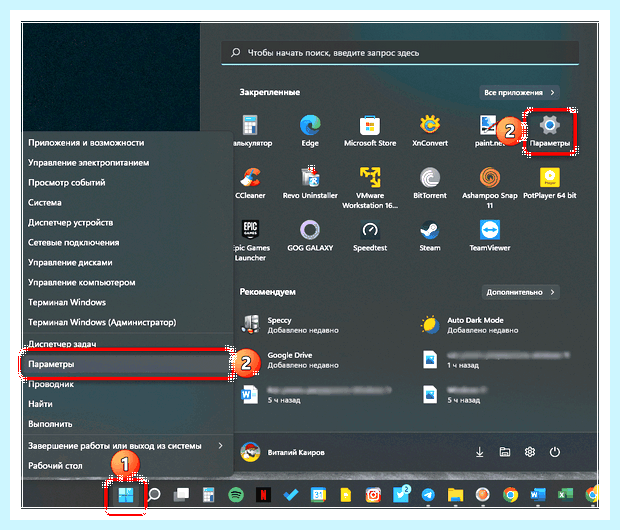
Task: Open PotPlayer 64 bit
Action: pos(550,183)
